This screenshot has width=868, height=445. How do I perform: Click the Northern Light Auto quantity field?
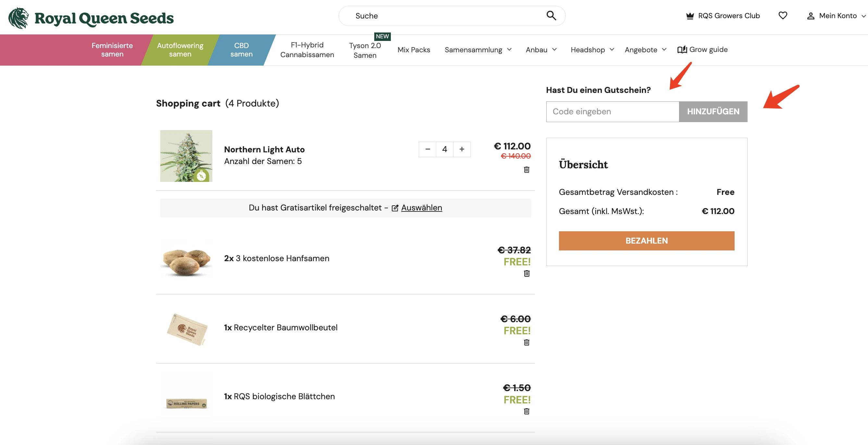[445, 149]
